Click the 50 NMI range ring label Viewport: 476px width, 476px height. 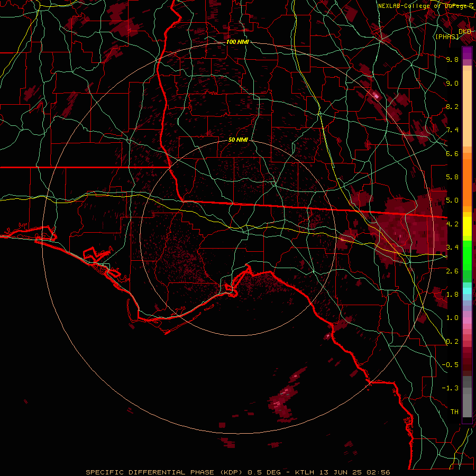point(238,140)
